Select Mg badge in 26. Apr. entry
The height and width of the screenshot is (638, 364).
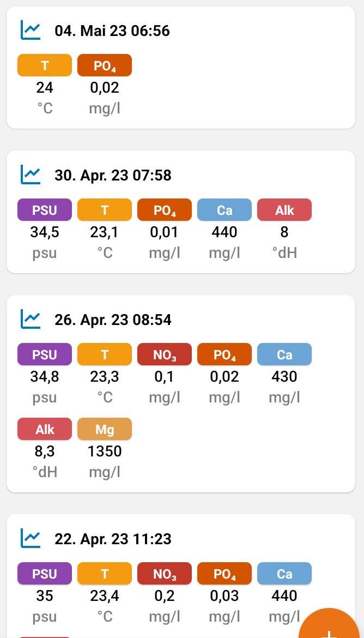tap(105, 429)
